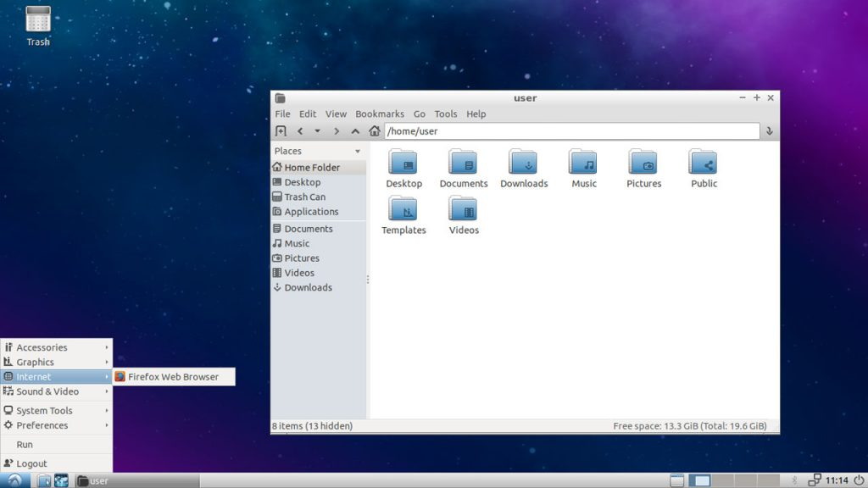868x488 pixels.
Task: Click the 'user' window button on taskbar
Action: (136, 481)
